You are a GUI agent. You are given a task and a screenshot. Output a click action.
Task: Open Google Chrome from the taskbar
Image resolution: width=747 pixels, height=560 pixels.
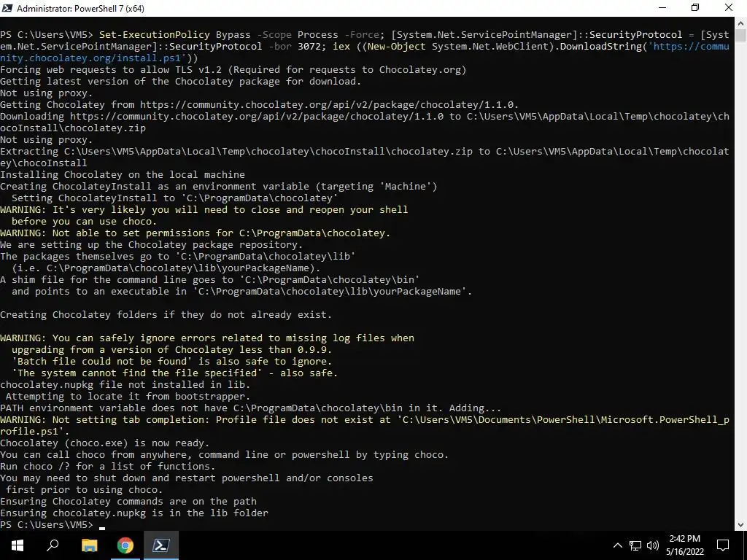point(125,545)
